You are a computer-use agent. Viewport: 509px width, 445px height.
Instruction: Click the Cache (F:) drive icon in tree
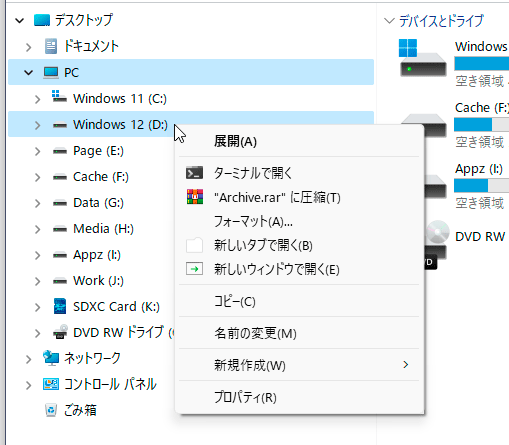click(60, 177)
